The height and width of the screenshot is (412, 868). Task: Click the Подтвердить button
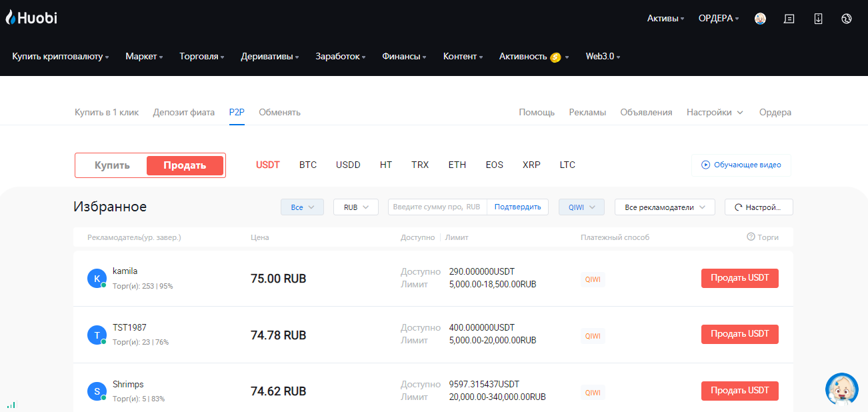point(518,207)
